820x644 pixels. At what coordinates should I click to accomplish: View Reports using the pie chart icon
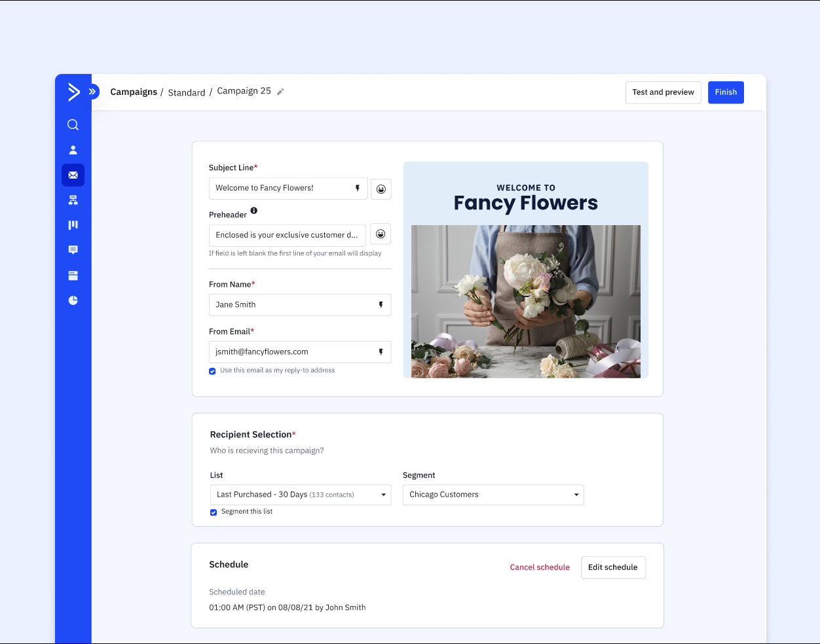pos(73,300)
